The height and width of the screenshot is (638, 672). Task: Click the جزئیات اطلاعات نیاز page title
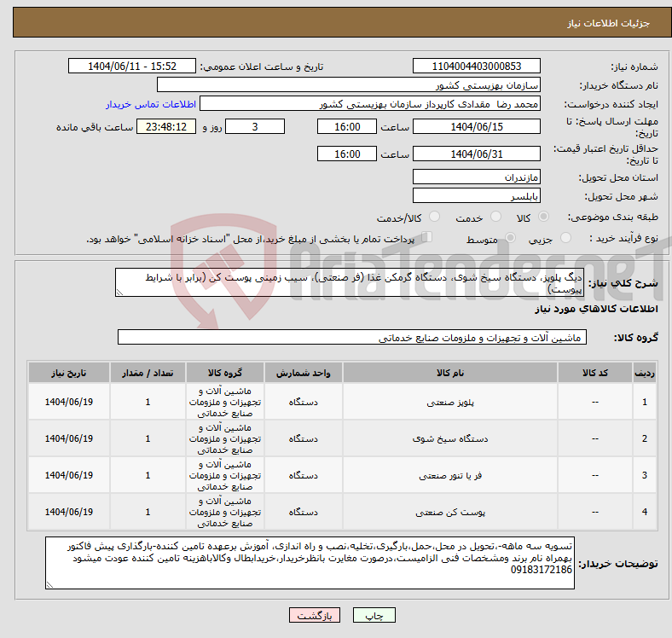[x=609, y=23]
